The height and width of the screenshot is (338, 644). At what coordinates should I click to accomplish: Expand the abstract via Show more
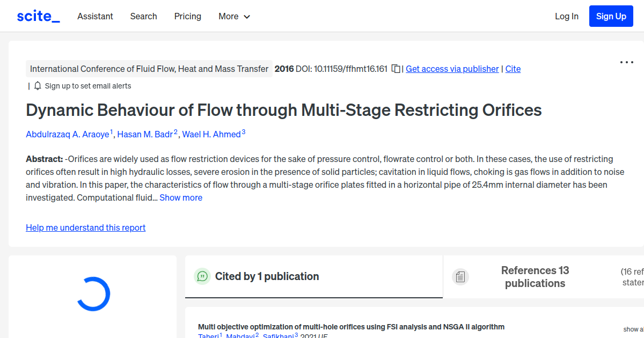[x=180, y=197]
